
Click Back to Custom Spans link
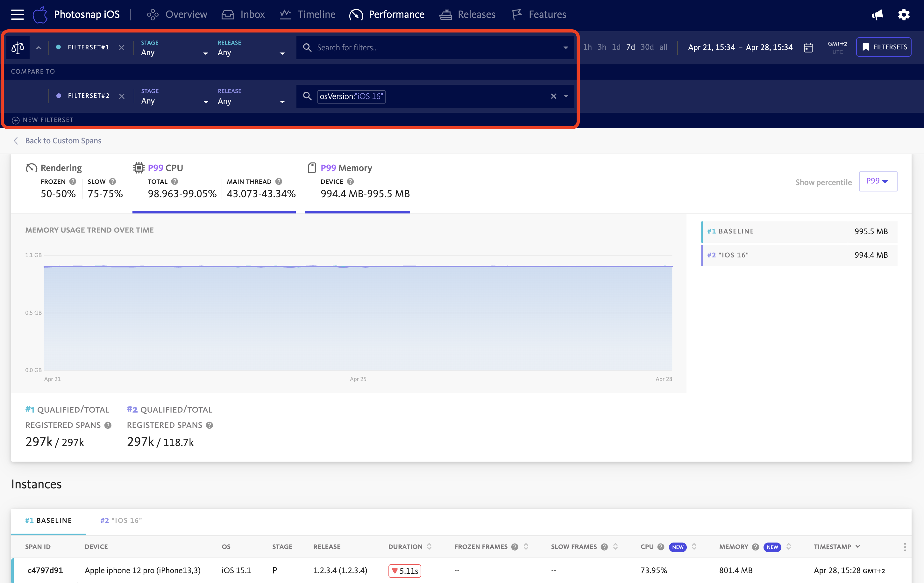pos(63,140)
